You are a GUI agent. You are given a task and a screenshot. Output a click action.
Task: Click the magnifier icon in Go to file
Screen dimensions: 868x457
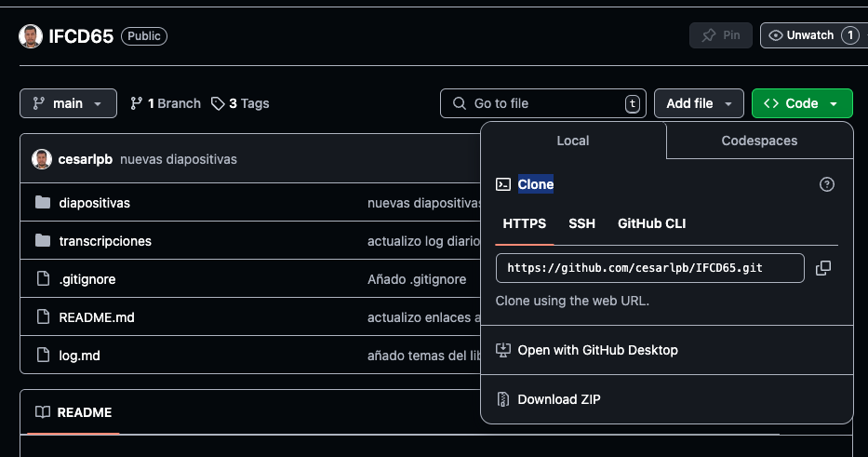[460, 103]
